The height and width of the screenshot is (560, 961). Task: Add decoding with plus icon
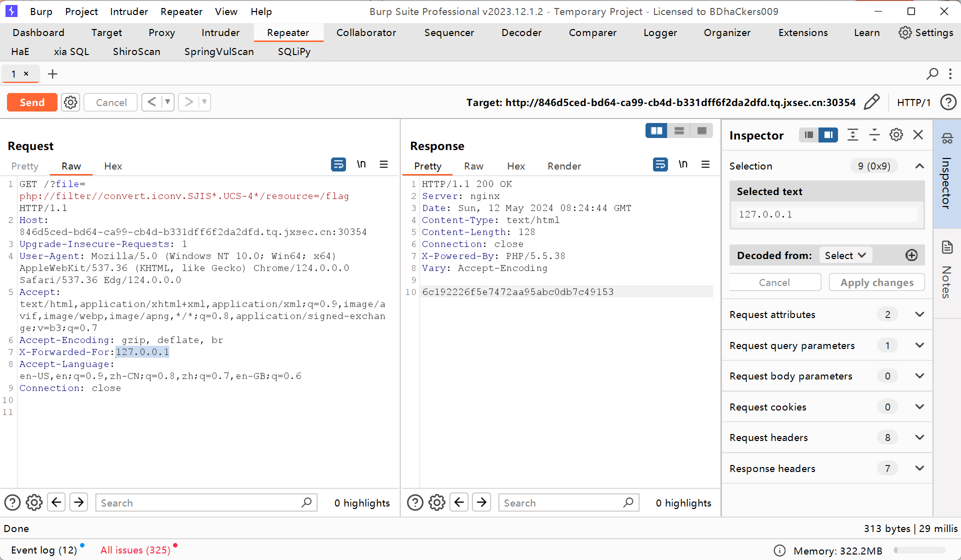911,255
